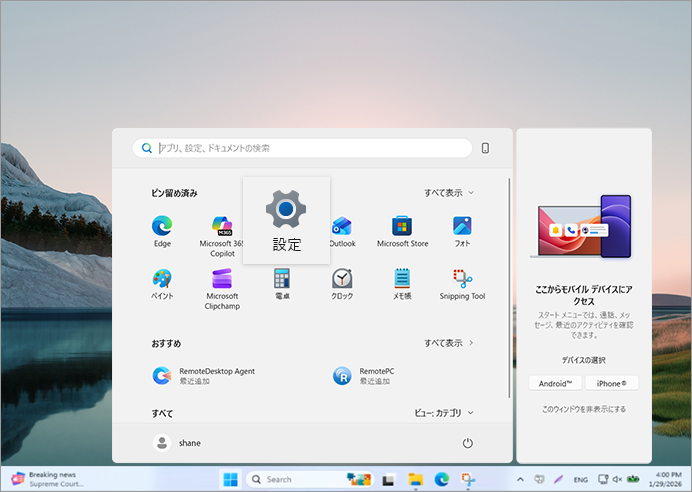Open 設定 (Settings) app tile

point(286,221)
